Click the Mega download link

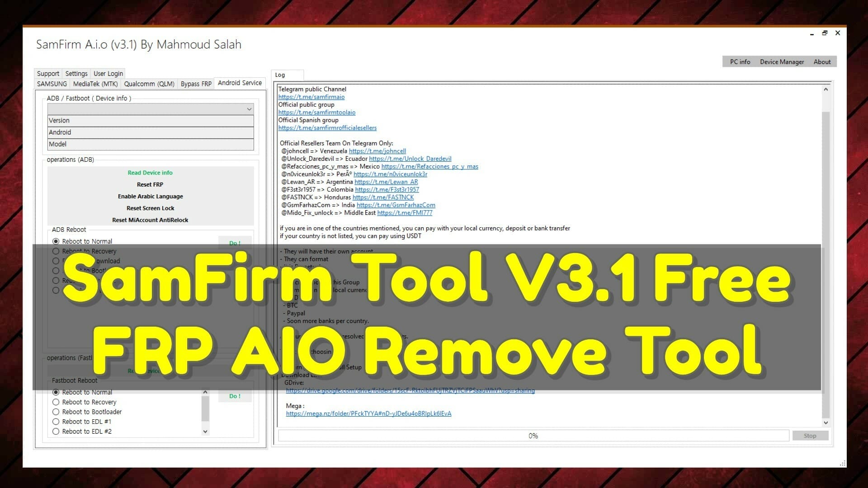click(x=367, y=413)
